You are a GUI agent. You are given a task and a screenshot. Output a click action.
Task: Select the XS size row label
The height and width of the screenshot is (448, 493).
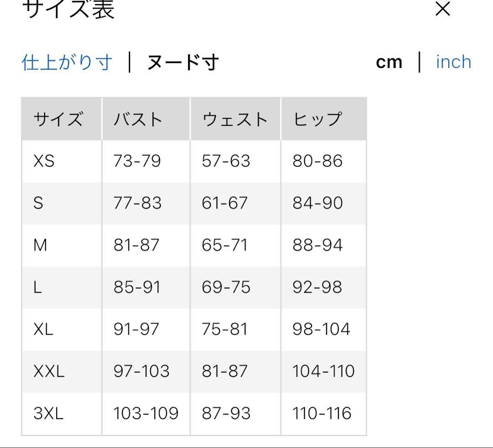pos(44,161)
